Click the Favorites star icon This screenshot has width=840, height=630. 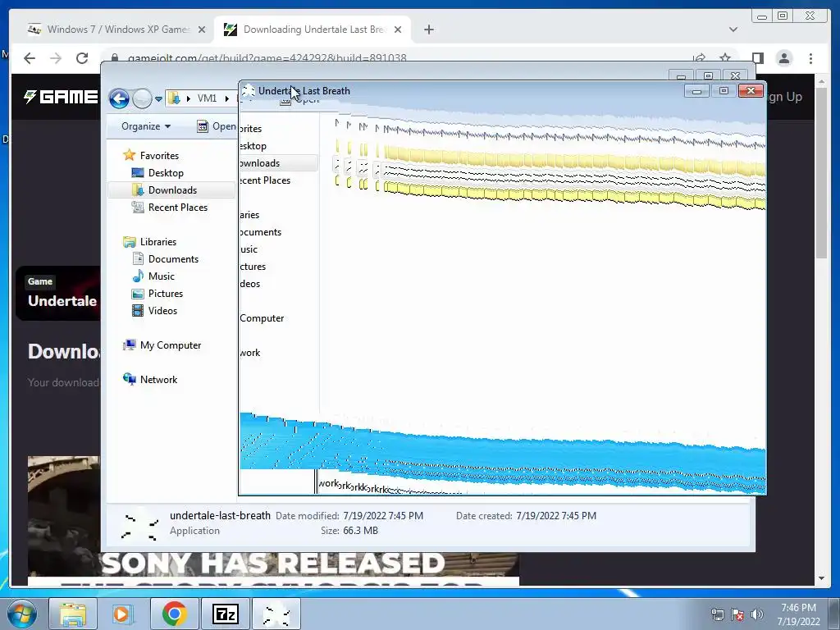pyautogui.click(x=129, y=155)
